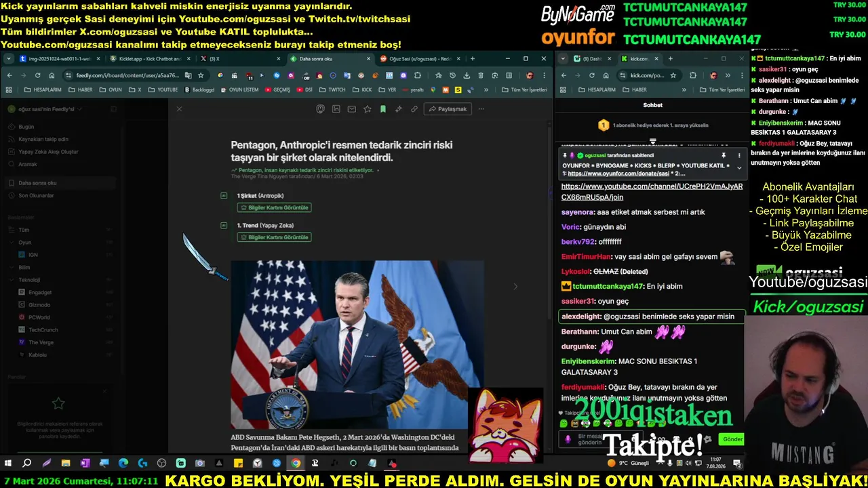Email this article icon
Image resolution: width=868 pixels, height=488 pixels.
351,109
